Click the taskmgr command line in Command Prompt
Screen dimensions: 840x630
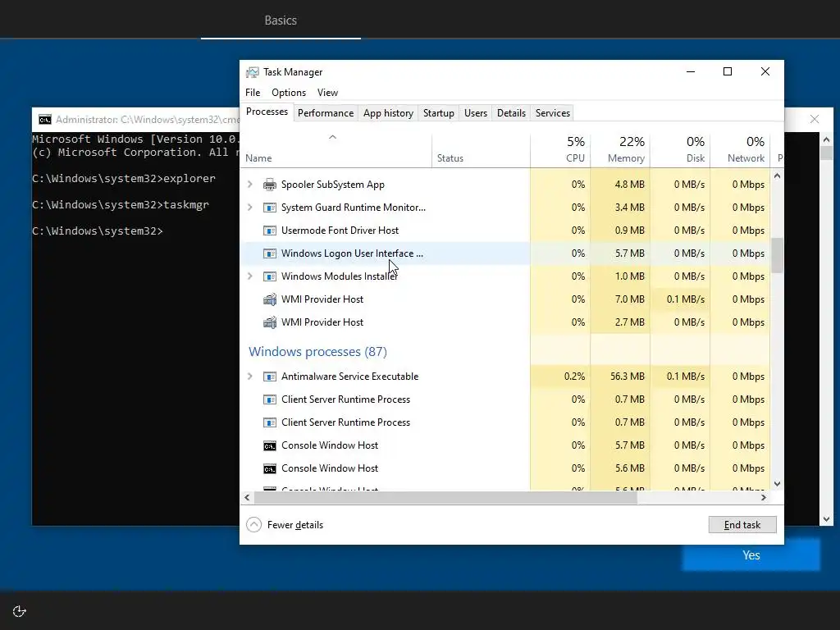[x=121, y=204]
